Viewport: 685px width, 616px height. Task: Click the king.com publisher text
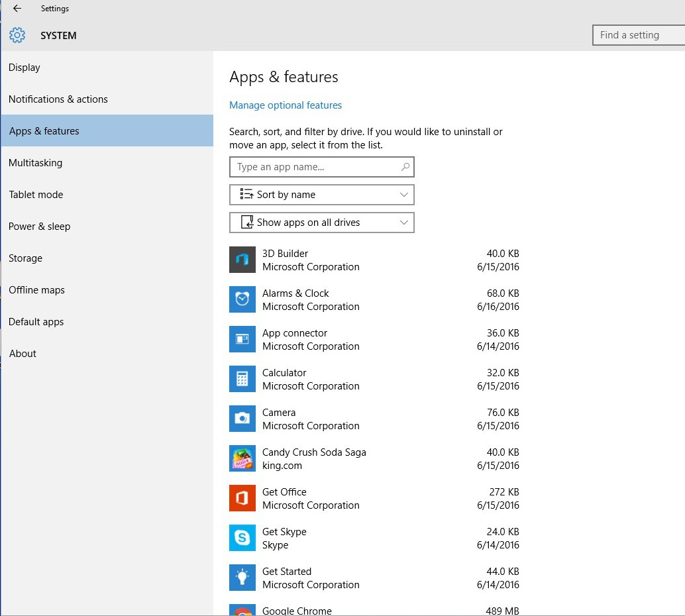pos(282,466)
